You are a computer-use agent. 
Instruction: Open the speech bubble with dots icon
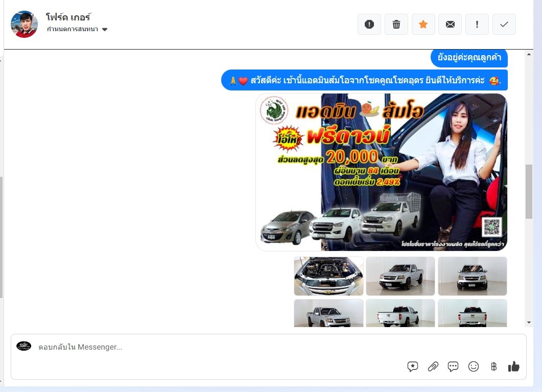(453, 366)
